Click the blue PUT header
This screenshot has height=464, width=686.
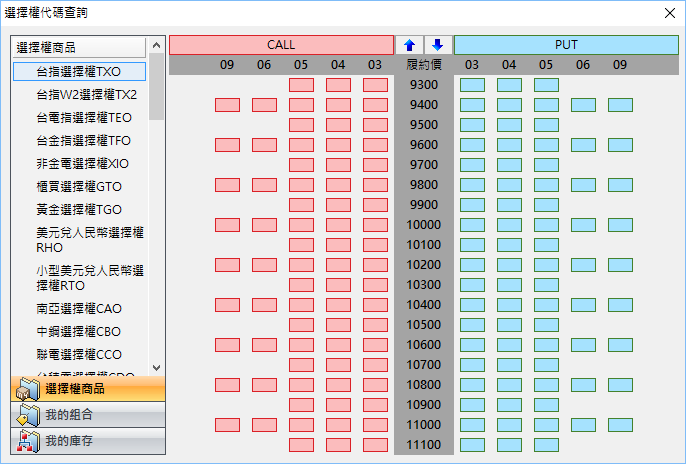click(565, 45)
